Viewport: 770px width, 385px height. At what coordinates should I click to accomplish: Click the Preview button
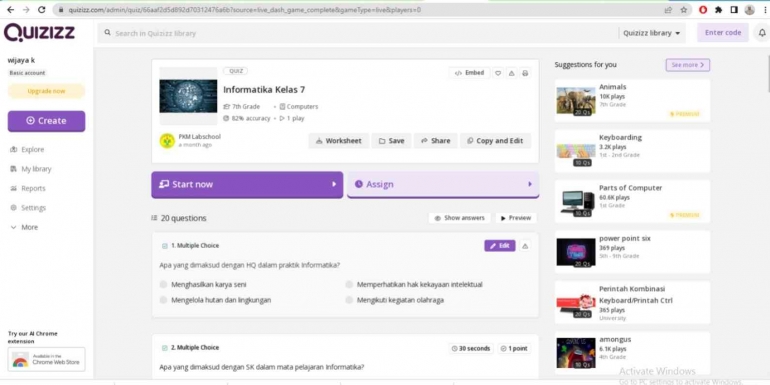516,218
